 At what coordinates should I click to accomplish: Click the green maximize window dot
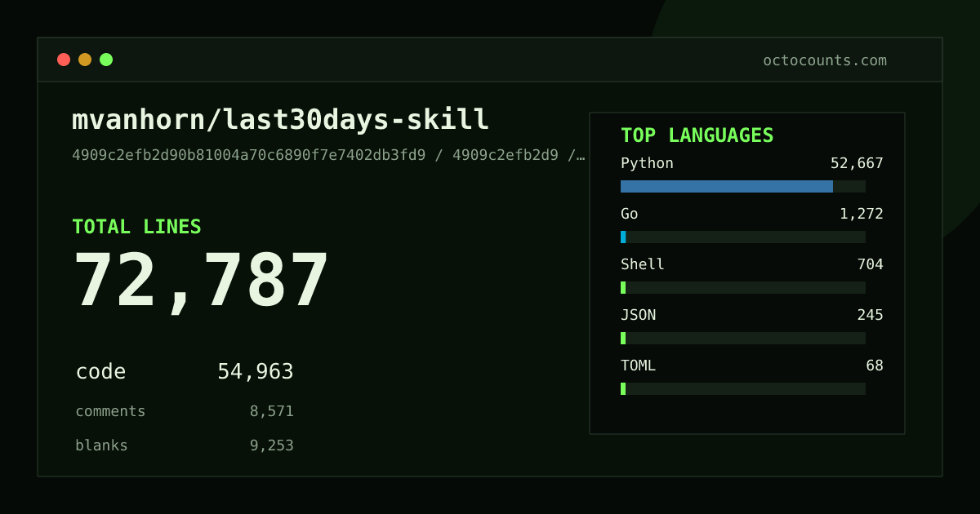click(x=106, y=60)
